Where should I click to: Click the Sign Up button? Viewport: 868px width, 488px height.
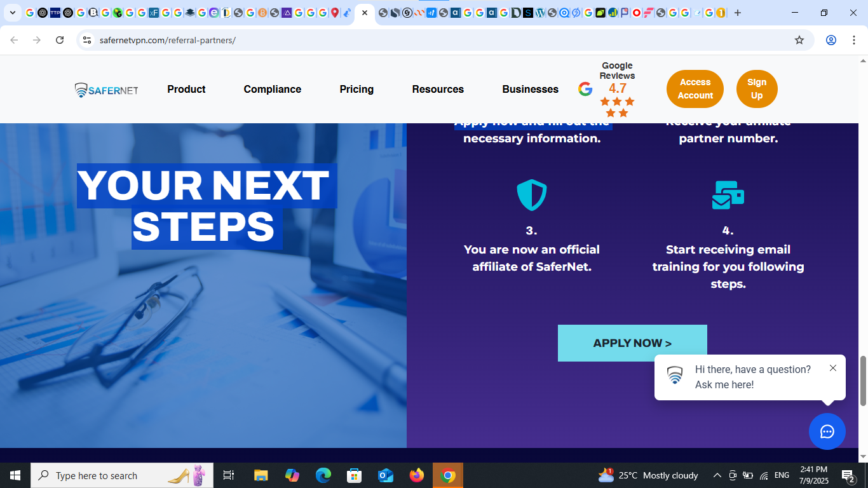pos(757,89)
